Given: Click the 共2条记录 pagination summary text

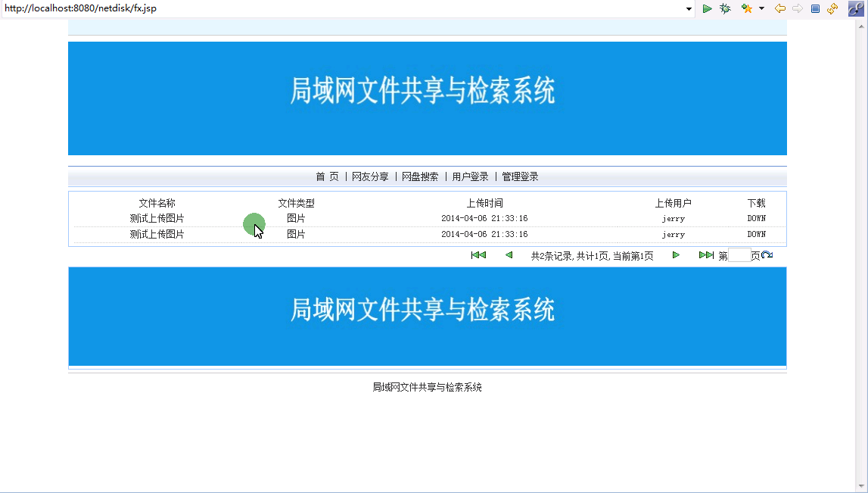Looking at the screenshot, I should (593, 256).
